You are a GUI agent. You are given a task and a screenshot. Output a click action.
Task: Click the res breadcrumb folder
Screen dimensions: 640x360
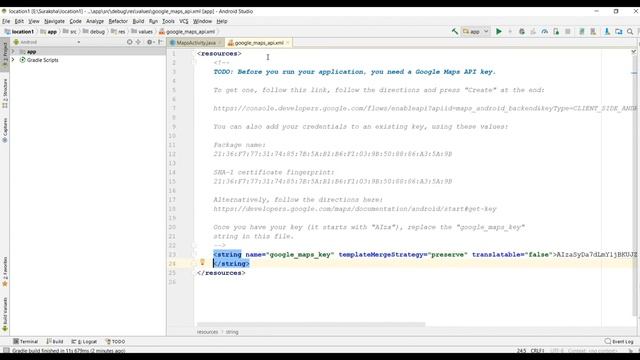click(118, 31)
